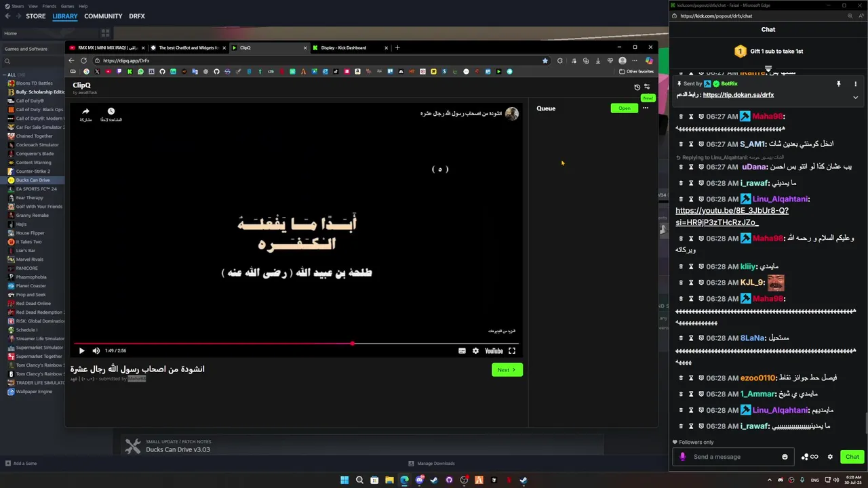Image resolution: width=868 pixels, height=488 pixels.
Task: Click username 8LaNa in chat
Action: [x=752, y=338]
